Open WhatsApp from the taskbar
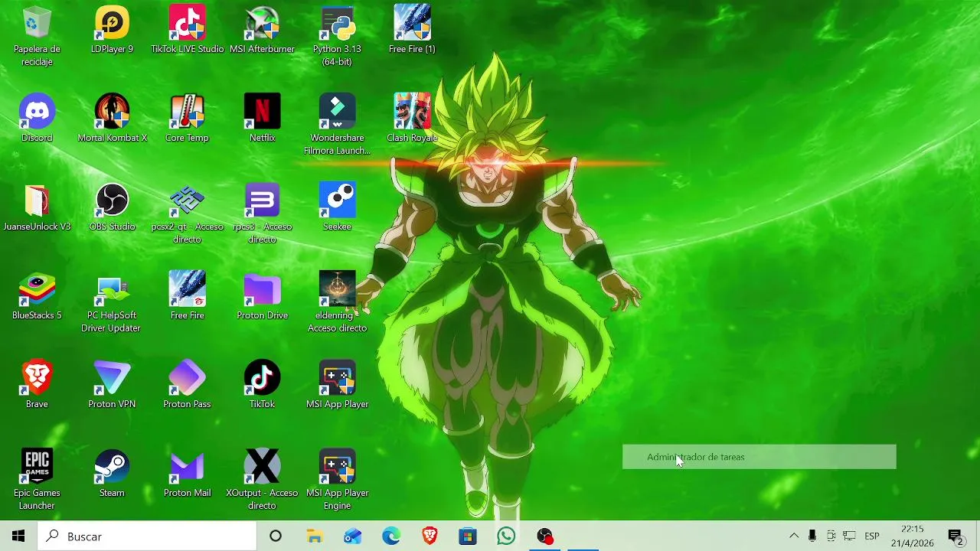This screenshot has height=551, width=980. tap(506, 536)
